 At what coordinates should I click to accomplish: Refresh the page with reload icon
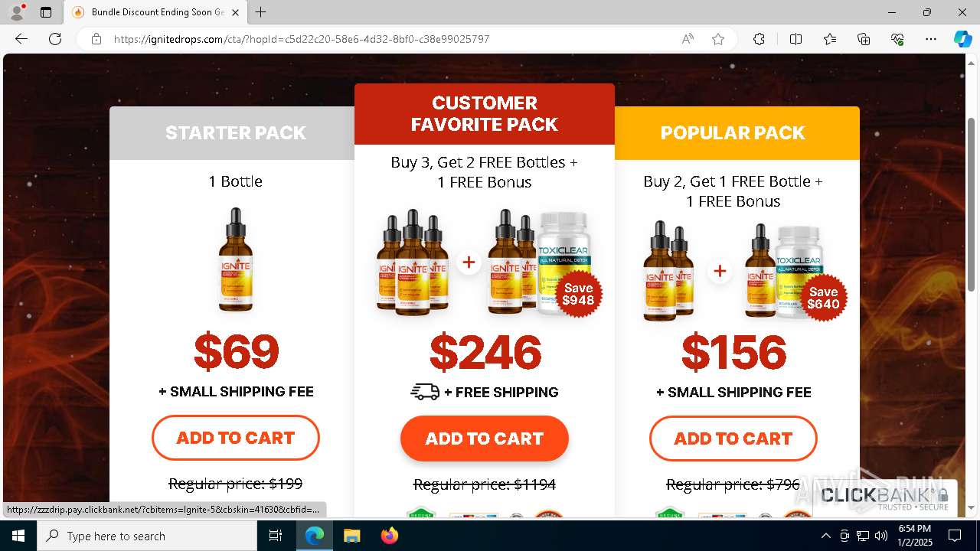click(x=55, y=39)
